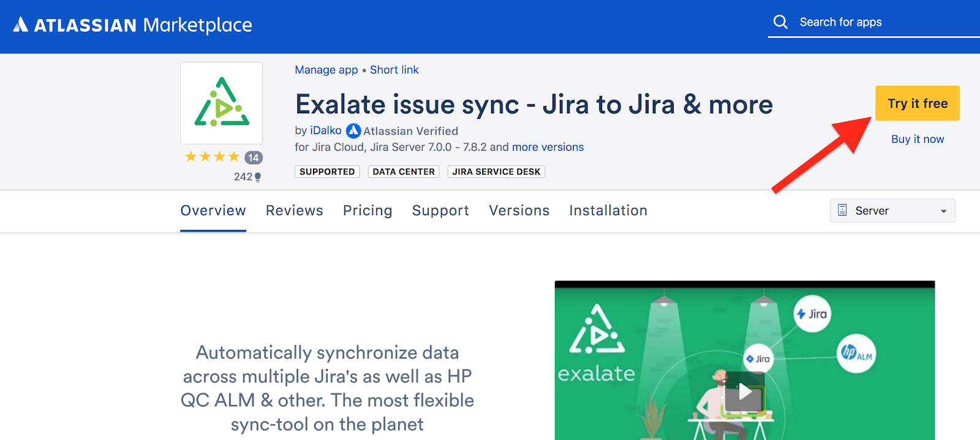Viewport: 980px width, 440px height.
Task: Switch to the Reviews tab
Action: coord(294,210)
